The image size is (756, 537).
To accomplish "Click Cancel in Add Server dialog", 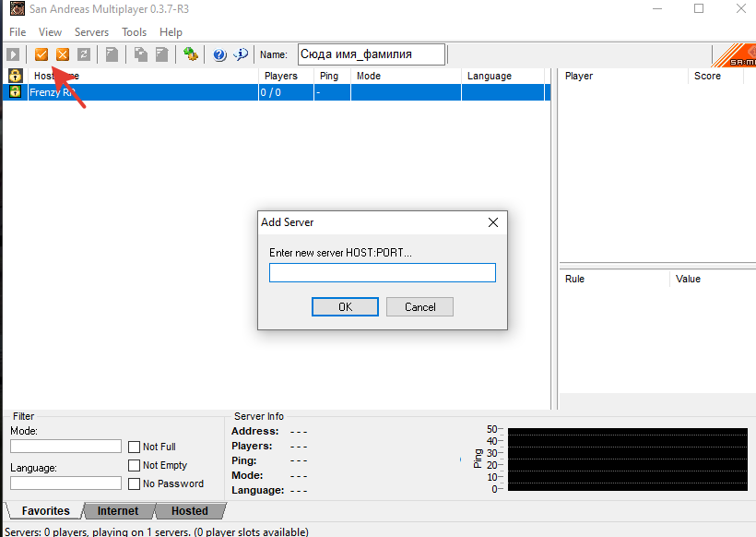I will click(419, 307).
